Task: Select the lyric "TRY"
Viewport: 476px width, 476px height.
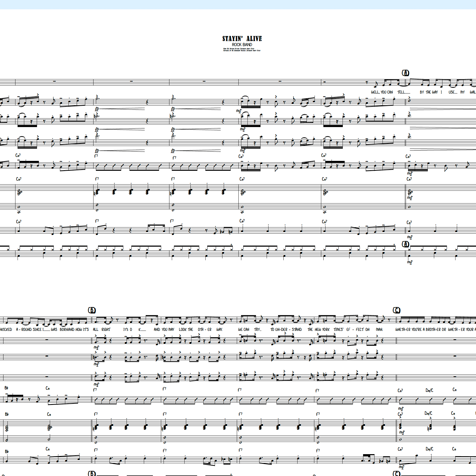Action: pyautogui.click(x=257, y=329)
